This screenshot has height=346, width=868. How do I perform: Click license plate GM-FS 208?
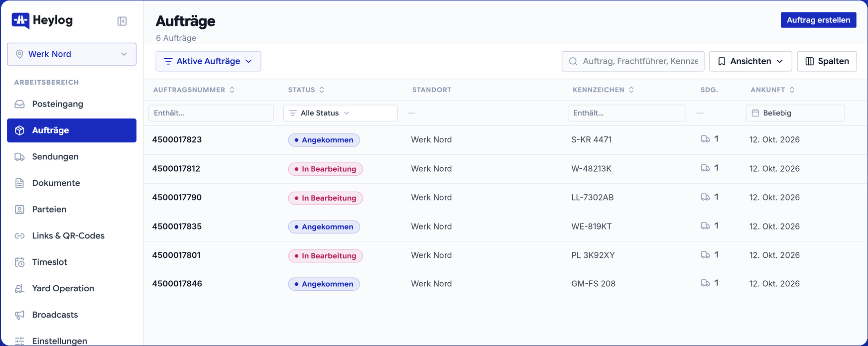pos(593,284)
